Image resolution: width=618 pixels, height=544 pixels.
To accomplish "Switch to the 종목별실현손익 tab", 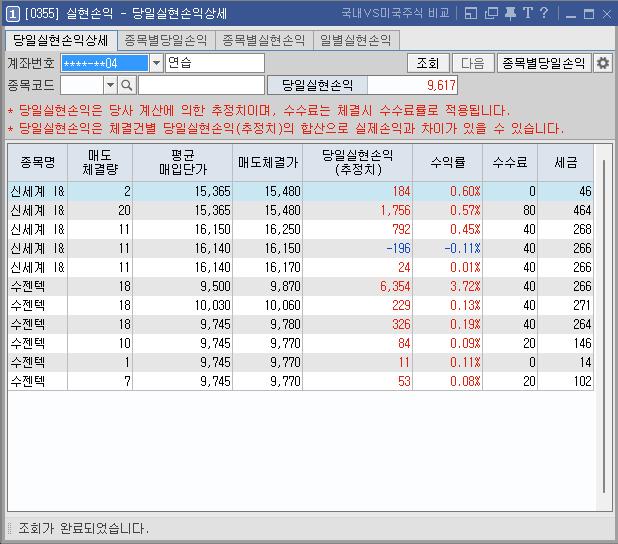I will pos(264,40).
